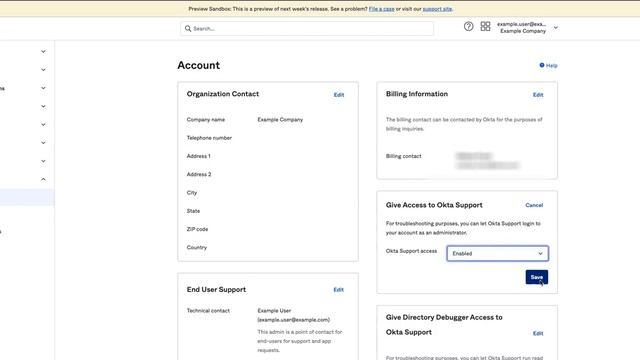Edit the Directory Debugger Access section
This screenshot has width=640, height=360.
(x=538, y=333)
